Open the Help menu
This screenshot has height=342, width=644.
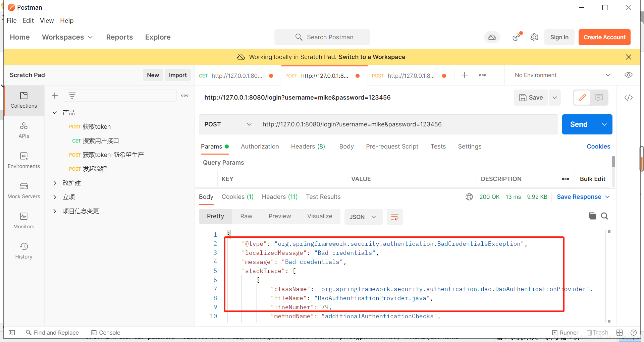(x=67, y=20)
